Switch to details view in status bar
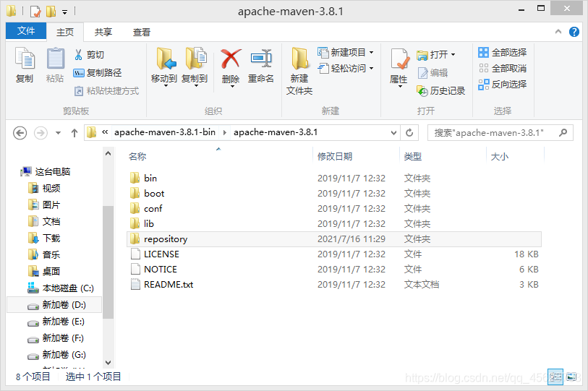Viewport: 588px width, 391px height. click(x=555, y=377)
